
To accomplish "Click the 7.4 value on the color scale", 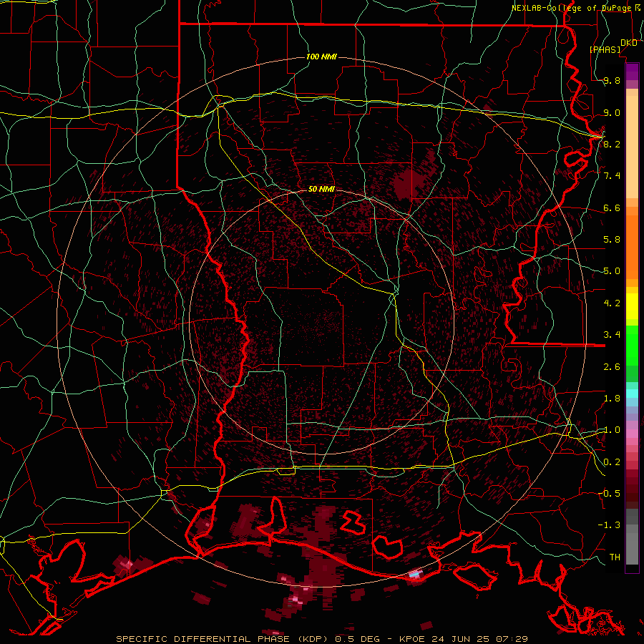I will click(x=612, y=176).
